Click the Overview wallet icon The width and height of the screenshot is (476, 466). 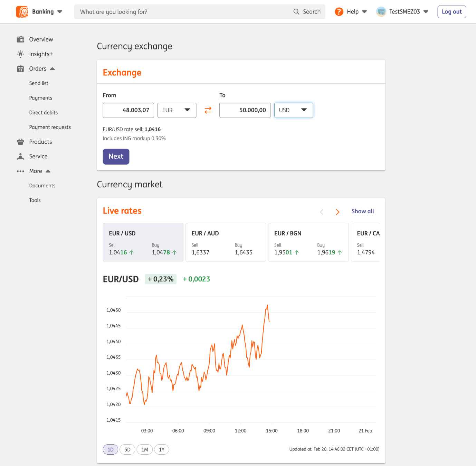21,39
